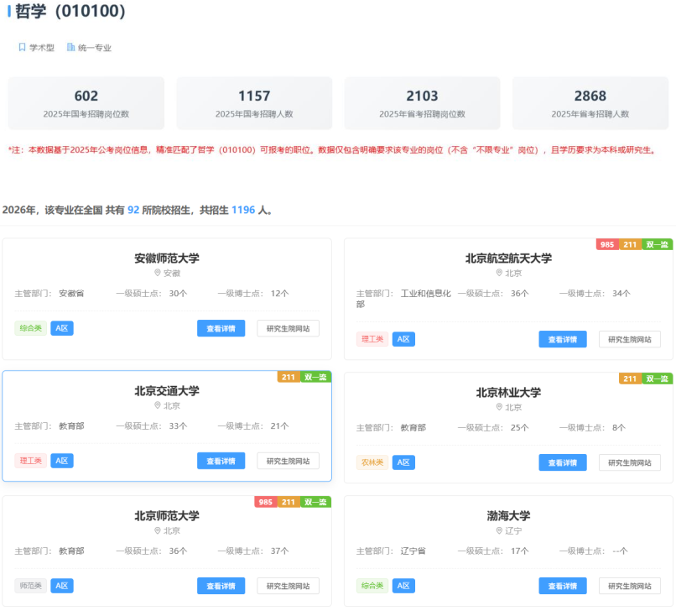This screenshot has width=676, height=616.
Task: Click A区 tag on 渤海大学 card
Action: [403, 586]
